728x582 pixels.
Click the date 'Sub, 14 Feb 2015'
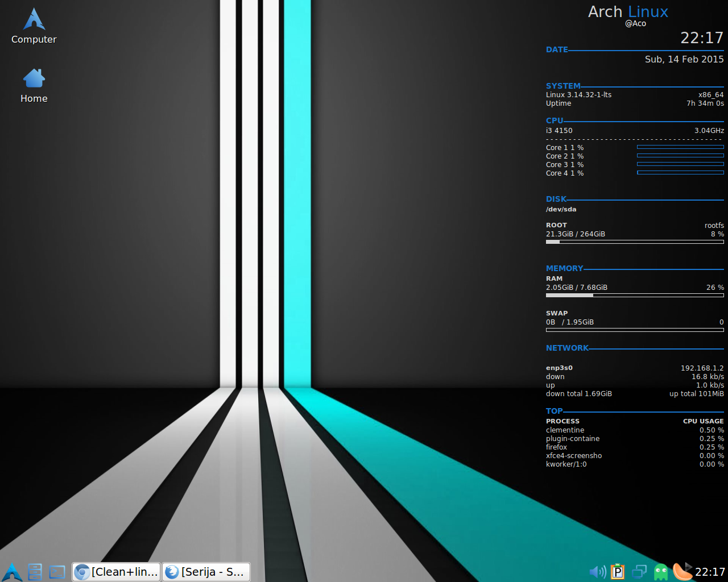684,59
